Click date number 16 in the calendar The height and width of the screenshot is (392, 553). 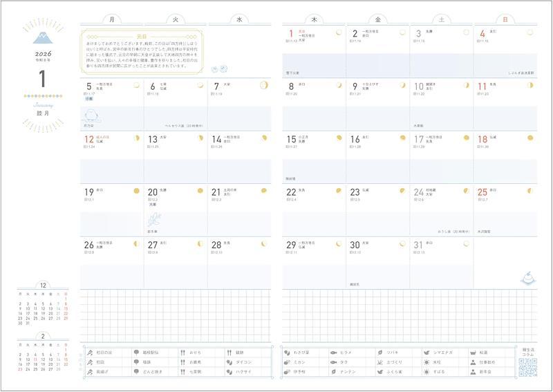tap(355, 140)
